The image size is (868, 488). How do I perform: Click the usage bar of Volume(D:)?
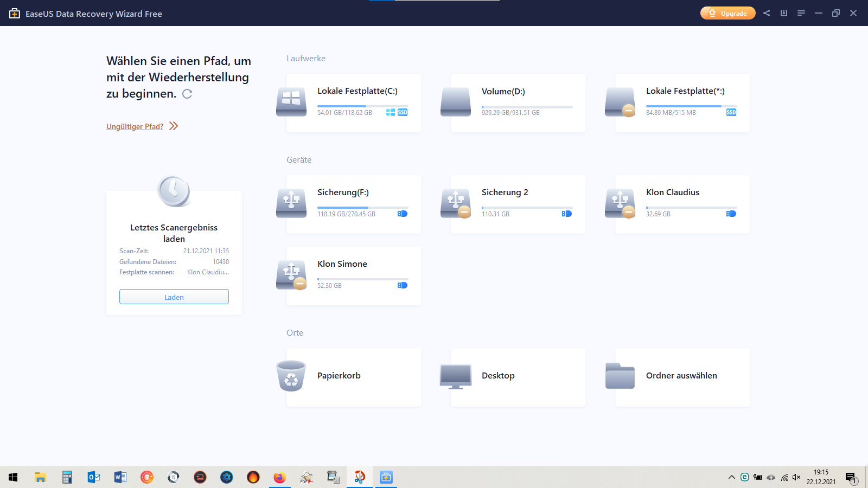tap(527, 107)
